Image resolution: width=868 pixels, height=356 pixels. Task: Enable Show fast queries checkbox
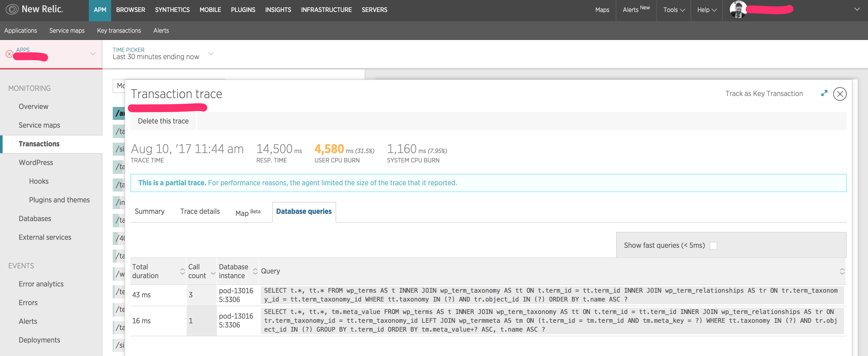(713, 246)
